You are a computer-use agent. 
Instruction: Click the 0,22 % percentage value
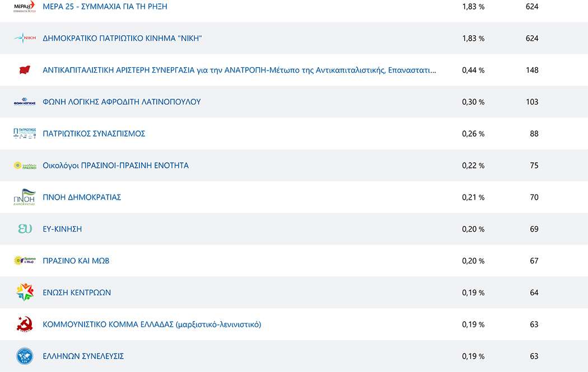[473, 166]
